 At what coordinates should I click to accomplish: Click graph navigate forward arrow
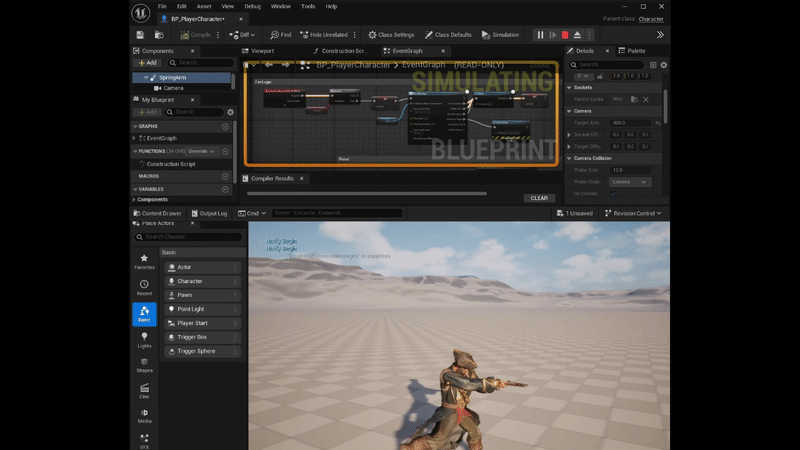pyautogui.click(x=286, y=65)
